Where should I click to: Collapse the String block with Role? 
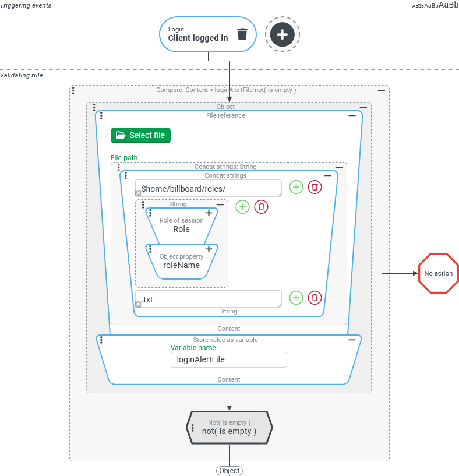(220, 205)
